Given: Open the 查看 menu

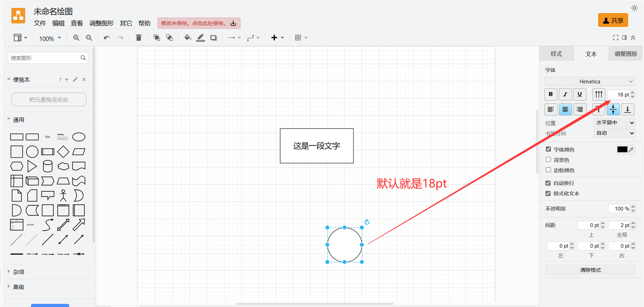Looking at the screenshot, I should [x=77, y=23].
